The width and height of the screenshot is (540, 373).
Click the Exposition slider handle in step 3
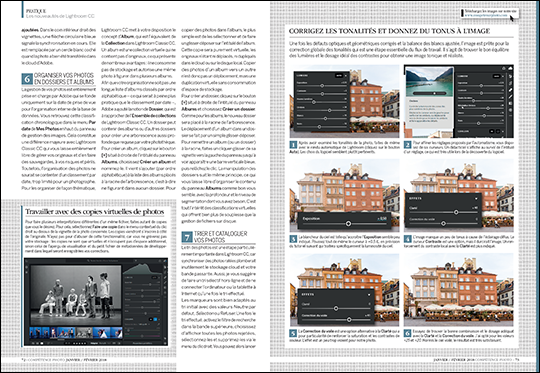click(348, 224)
